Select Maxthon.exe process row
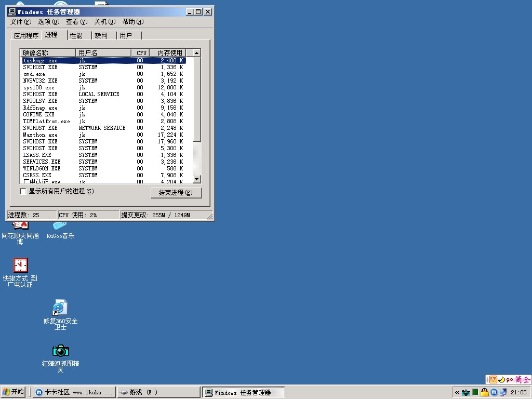 click(x=104, y=135)
